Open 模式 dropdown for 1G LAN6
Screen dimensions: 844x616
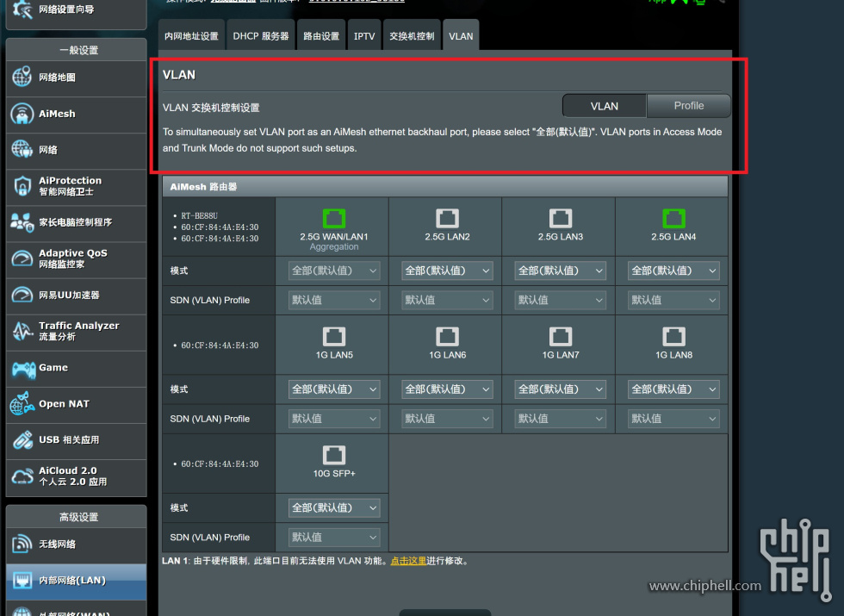[x=447, y=389]
